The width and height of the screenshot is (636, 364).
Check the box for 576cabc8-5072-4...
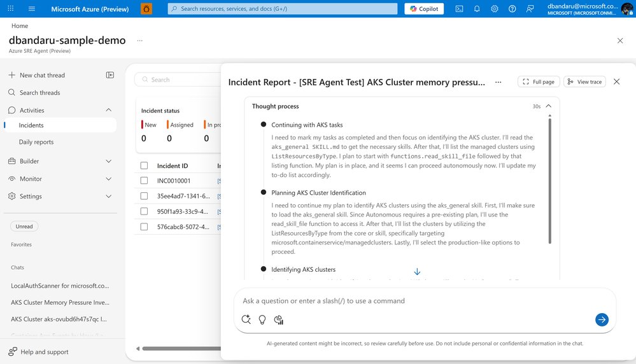pos(144,227)
